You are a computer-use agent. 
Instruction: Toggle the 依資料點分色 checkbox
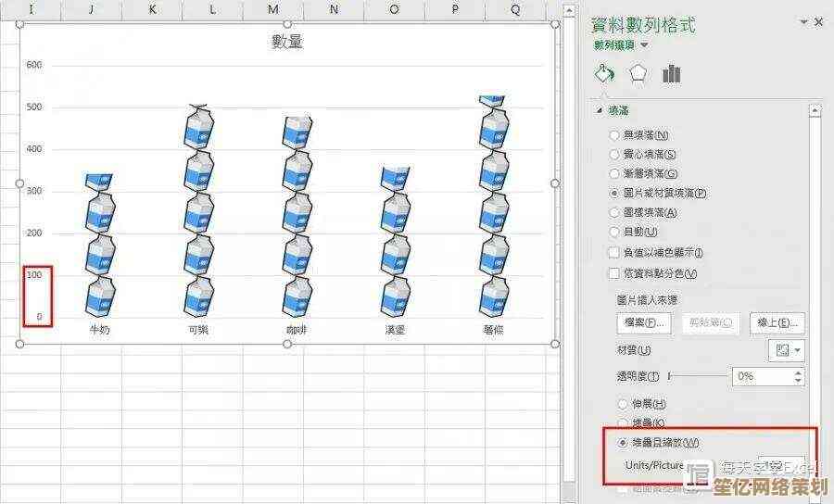click(613, 273)
